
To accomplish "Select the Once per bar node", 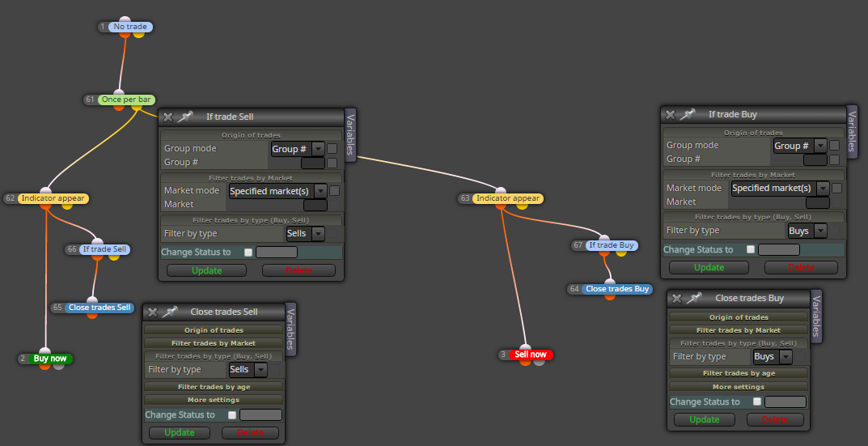I will [x=126, y=100].
